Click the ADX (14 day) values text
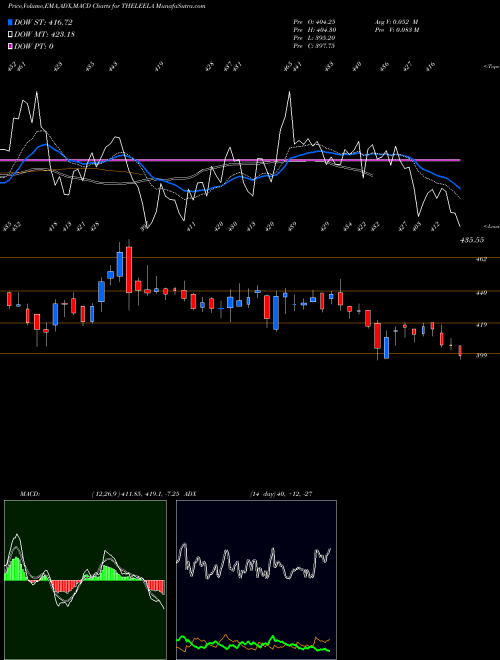Screen dimensions: 500x660 pyautogui.click(x=281, y=494)
